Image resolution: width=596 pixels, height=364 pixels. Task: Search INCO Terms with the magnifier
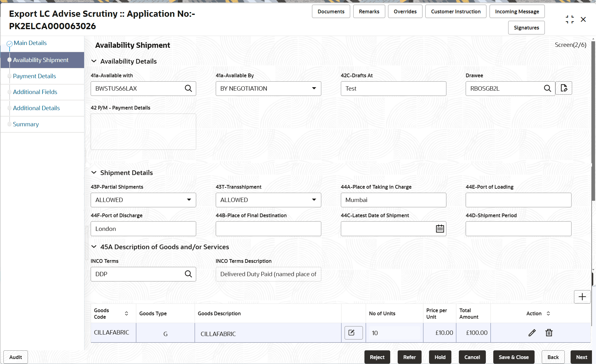188,274
